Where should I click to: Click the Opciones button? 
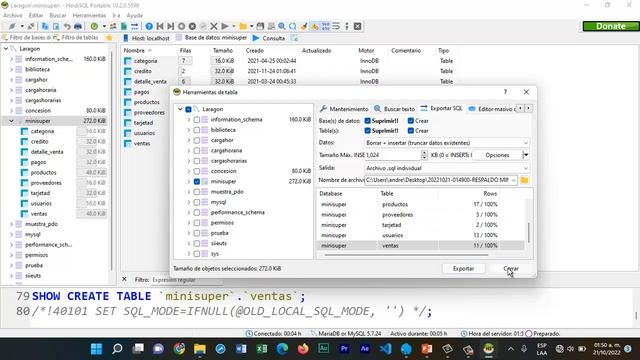[x=497, y=155]
